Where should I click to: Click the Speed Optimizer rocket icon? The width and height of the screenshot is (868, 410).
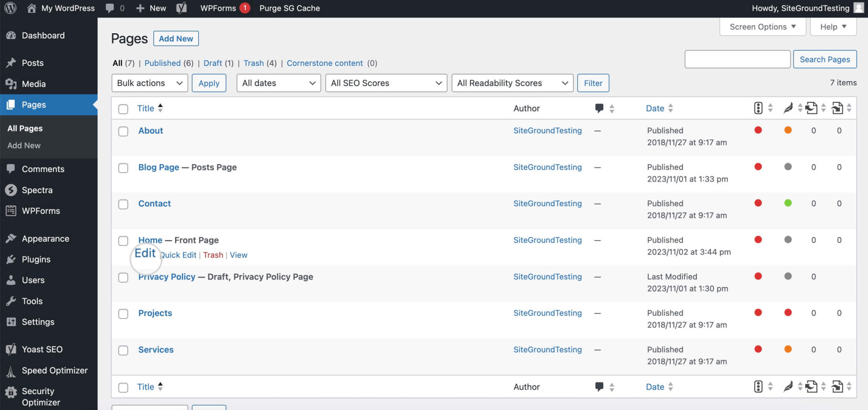[x=11, y=372]
